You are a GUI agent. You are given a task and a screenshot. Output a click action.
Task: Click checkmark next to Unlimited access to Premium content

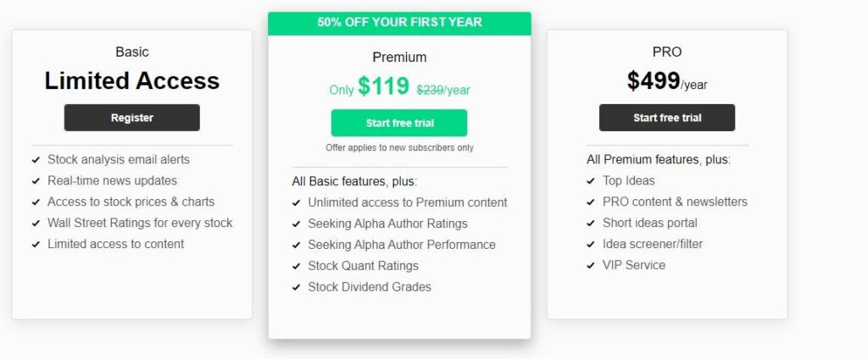coord(296,203)
